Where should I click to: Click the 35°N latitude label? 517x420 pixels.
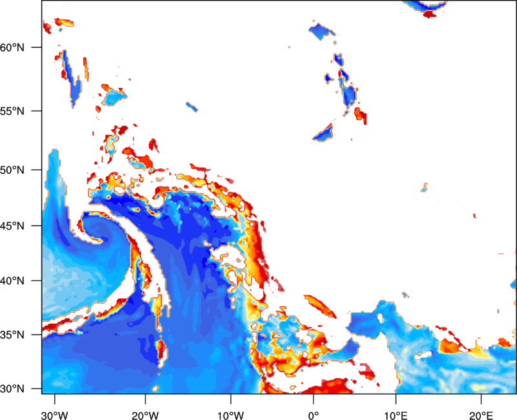pyautogui.click(x=12, y=335)
